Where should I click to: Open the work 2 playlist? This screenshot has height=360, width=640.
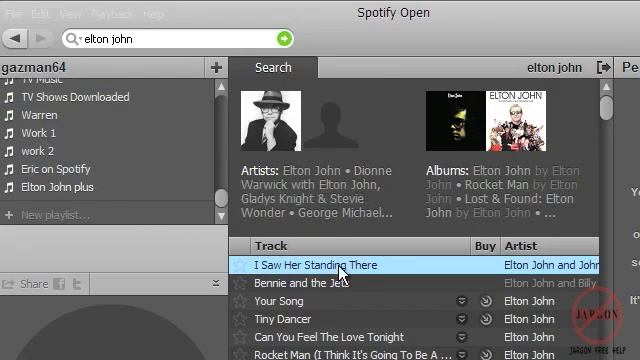click(37, 151)
